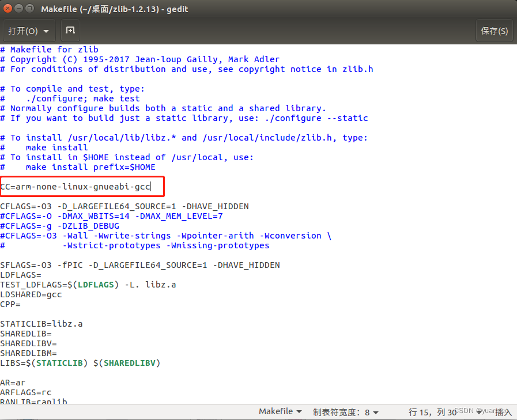The image size is (517, 420).
Task: Click the LDFLAGS= line
Action: pyautogui.click(x=21, y=275)
